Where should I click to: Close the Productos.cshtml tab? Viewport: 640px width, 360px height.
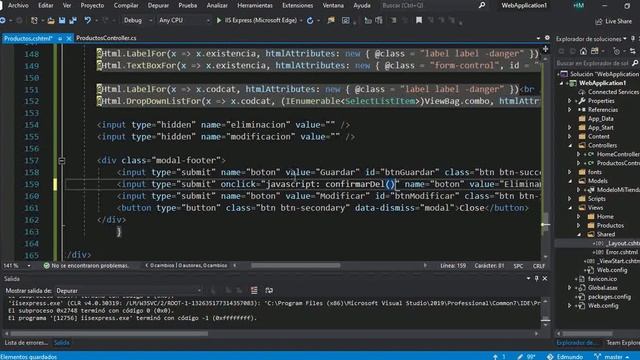click(69, 38)
